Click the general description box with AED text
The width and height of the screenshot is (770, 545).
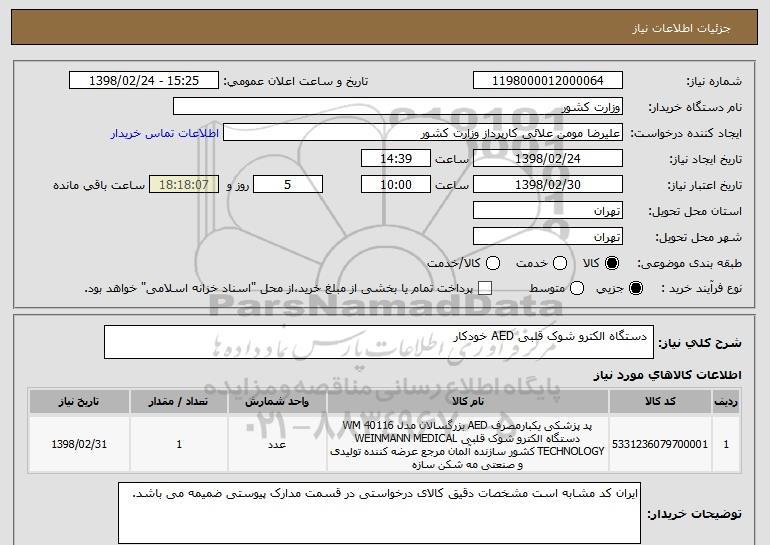(379, 342)
